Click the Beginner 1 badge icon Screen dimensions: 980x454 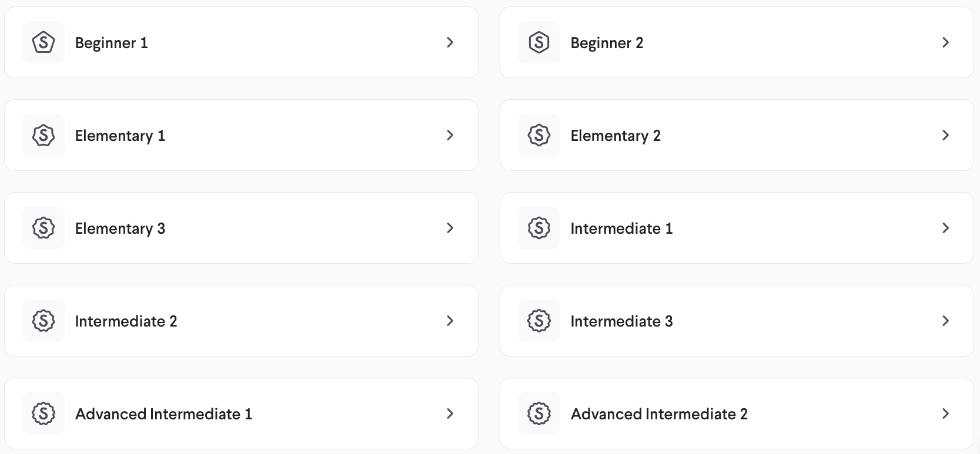point(44,42)
